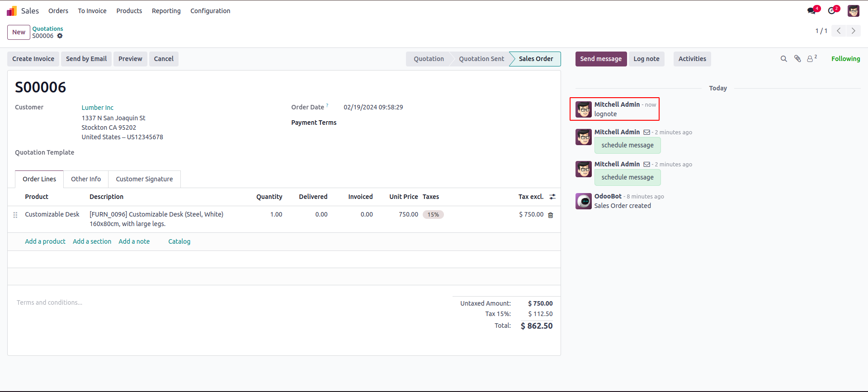Open the Sales app home icon
Viewport: 868px width, 392px height.
(x=12, y=11)
